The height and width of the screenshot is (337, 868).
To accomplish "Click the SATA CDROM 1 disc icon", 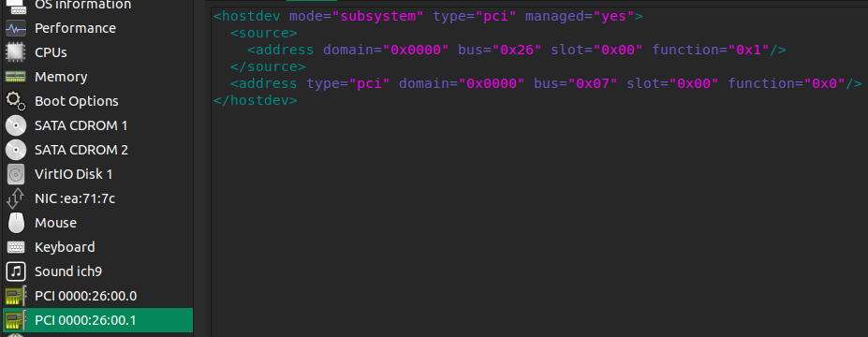I will (x=16, y=125).
